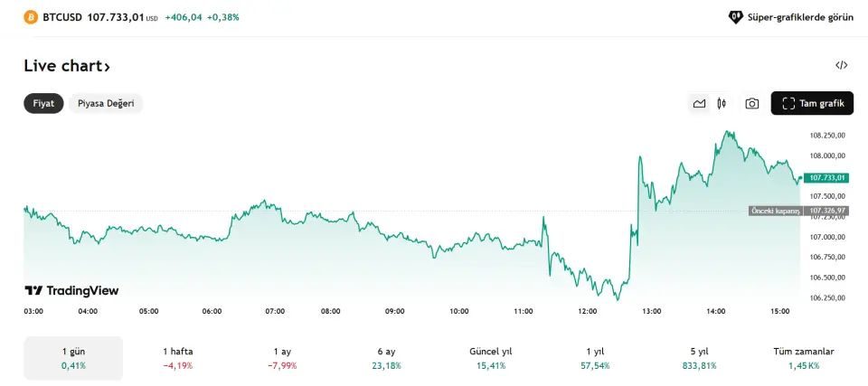Select the 1 gün time range
The image size is (868, 386).
[72, 358]
